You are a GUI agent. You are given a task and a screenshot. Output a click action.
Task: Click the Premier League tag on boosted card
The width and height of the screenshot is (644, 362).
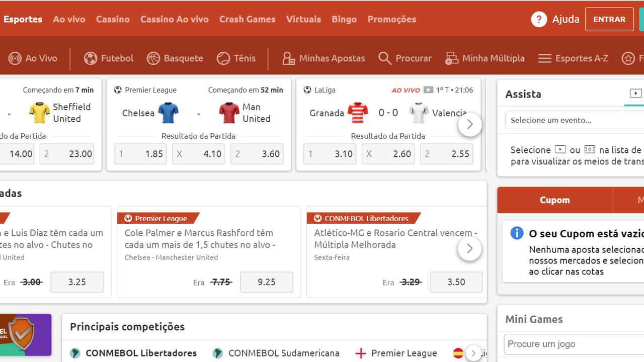tap(158, 218)
